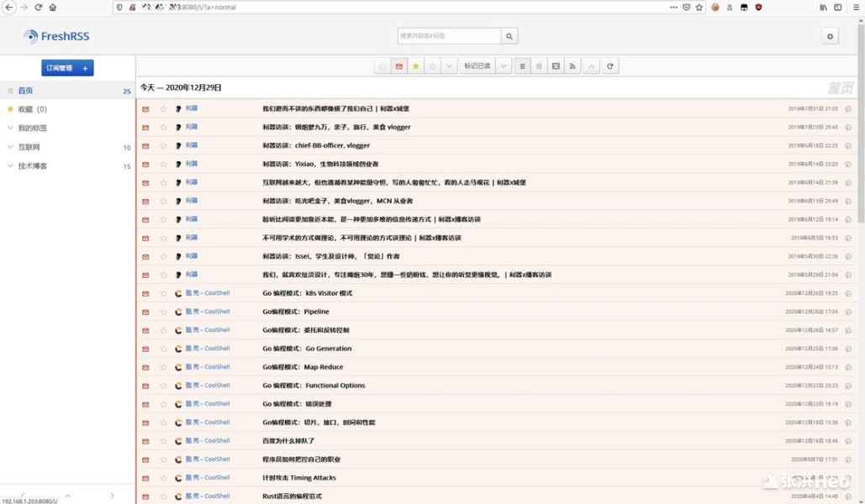Click the 订阅管理 button
Viewport: 865px width, 504px height.
pyautogui.click(x=59, y=68)
